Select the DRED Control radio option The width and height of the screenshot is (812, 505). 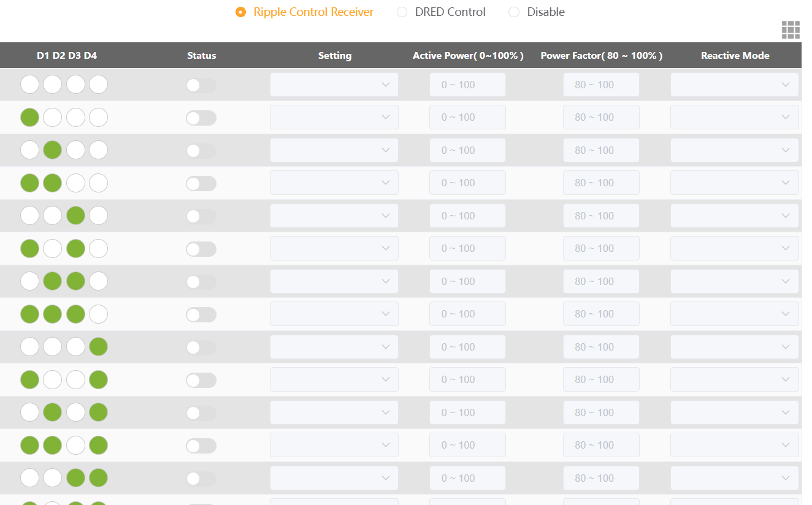[x=402, y=12]
